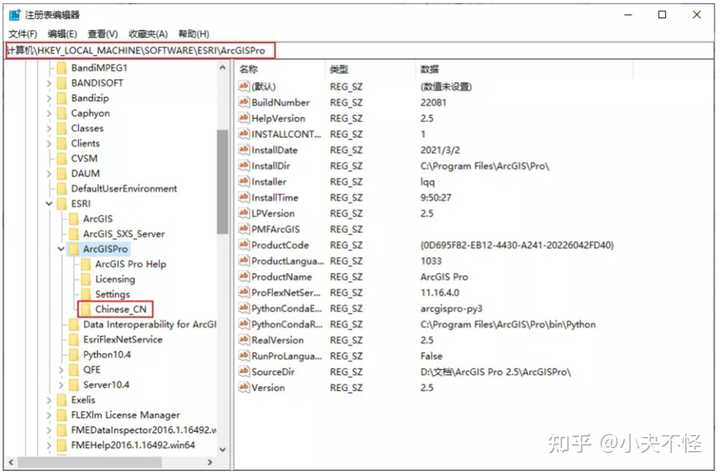Screen dimensions: 720x473
Task: Open the 查看(V) menu
Action: coord(102,34)
